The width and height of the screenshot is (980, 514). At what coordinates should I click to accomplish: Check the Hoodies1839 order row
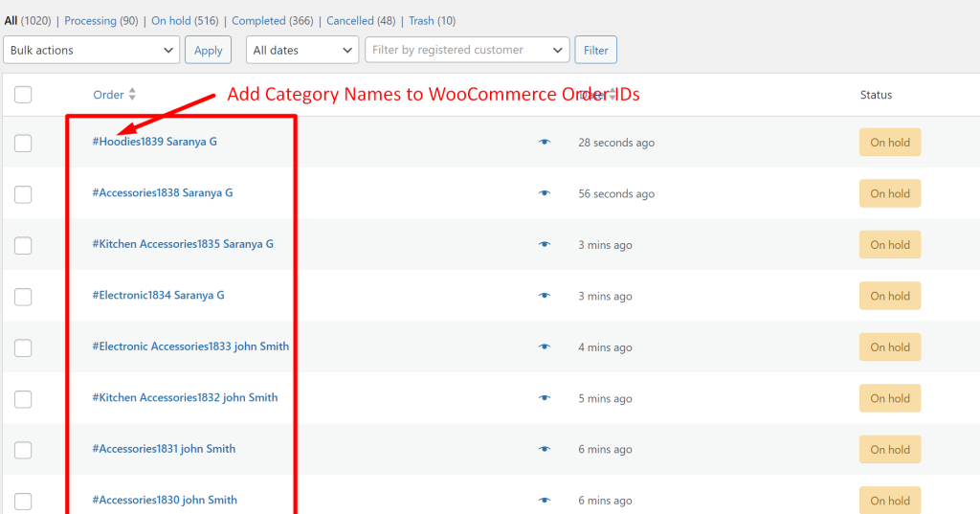23,144
